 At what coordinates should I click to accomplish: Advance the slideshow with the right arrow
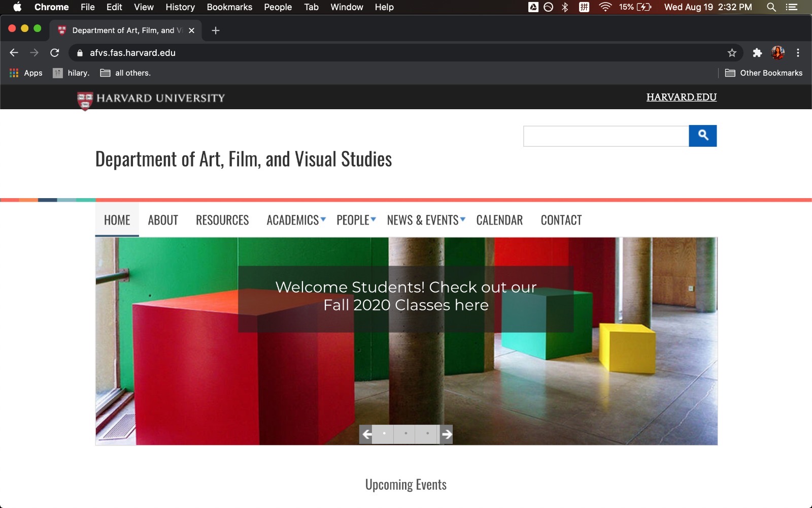point(446,434)
